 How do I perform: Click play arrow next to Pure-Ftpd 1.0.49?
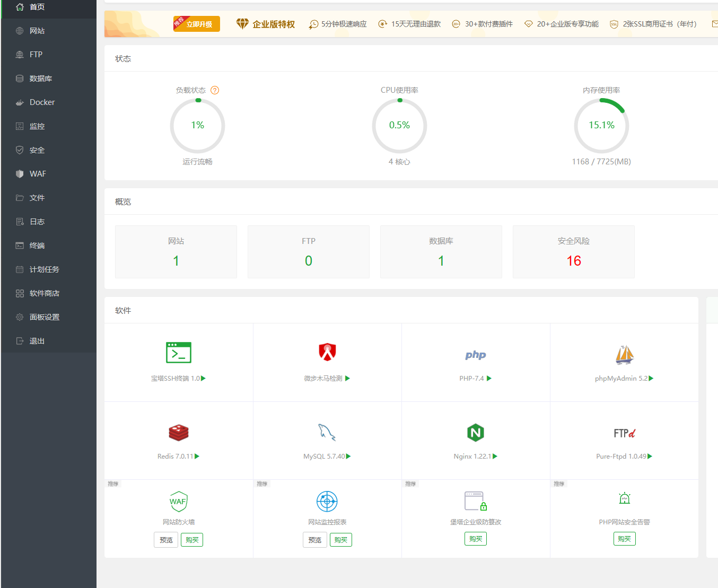coord(650,456)
